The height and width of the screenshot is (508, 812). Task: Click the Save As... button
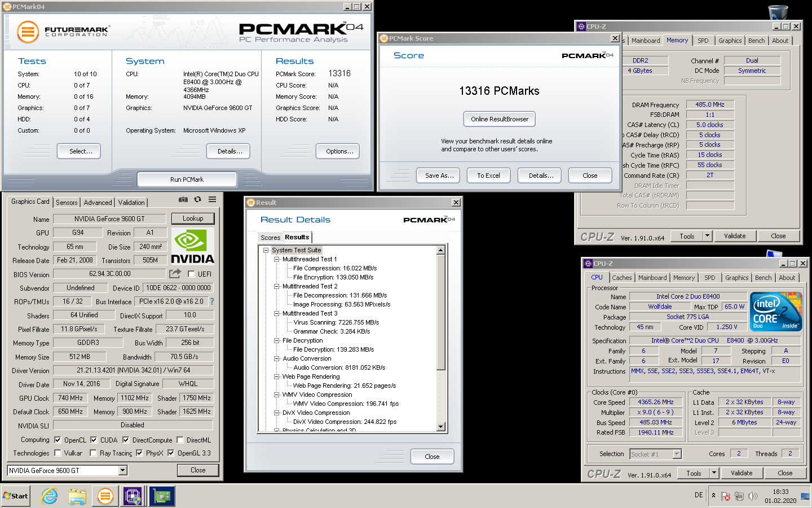[439, 176]
